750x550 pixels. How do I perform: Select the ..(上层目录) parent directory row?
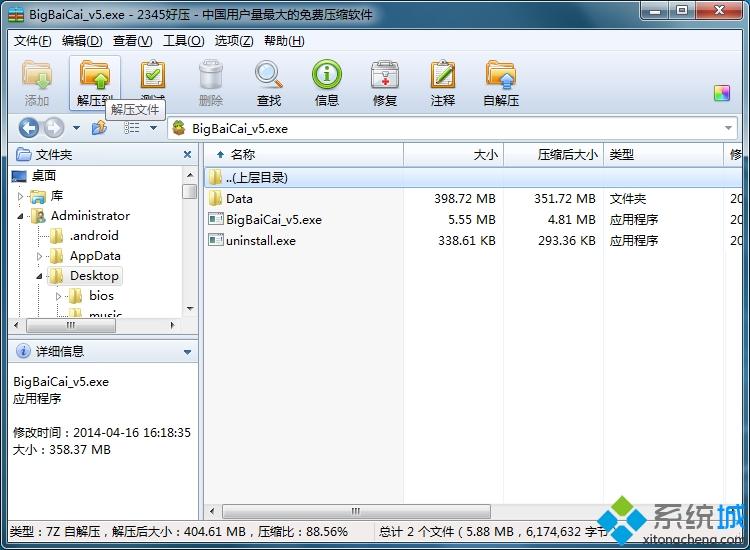[473, 178]
